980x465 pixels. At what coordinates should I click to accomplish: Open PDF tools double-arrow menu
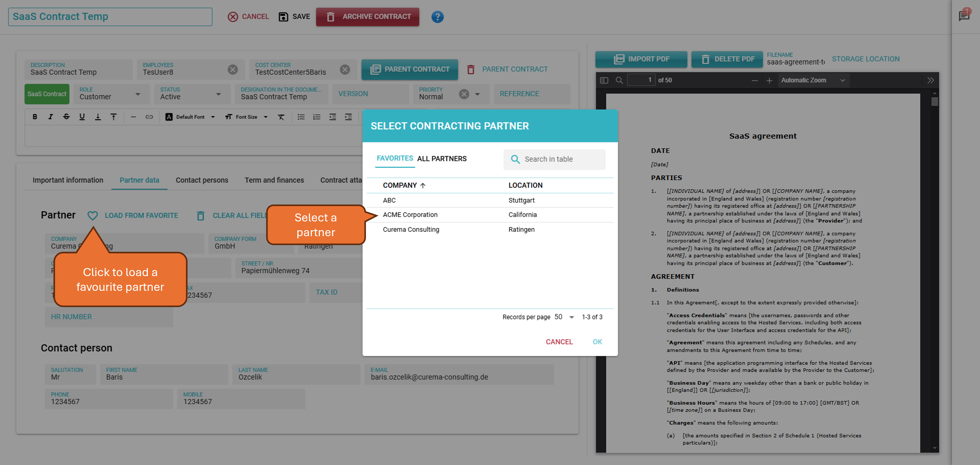pos(930,80)
